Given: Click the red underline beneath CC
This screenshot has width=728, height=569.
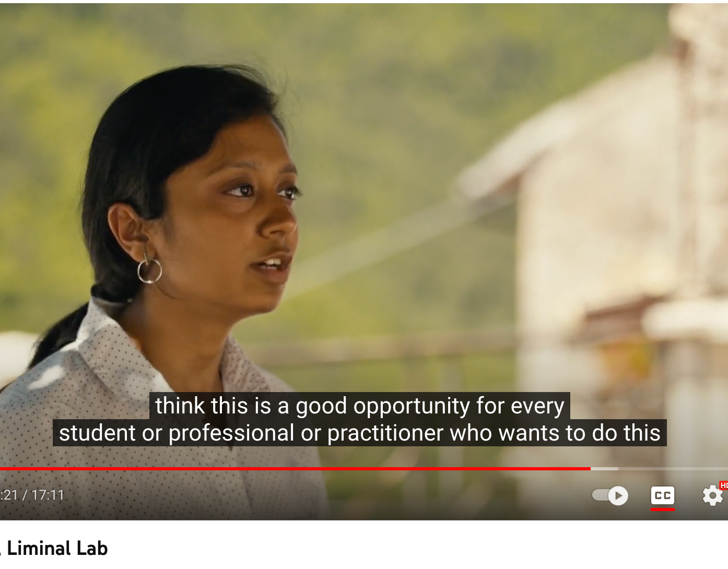Looking at the screenshot, I should coord(662,509).
